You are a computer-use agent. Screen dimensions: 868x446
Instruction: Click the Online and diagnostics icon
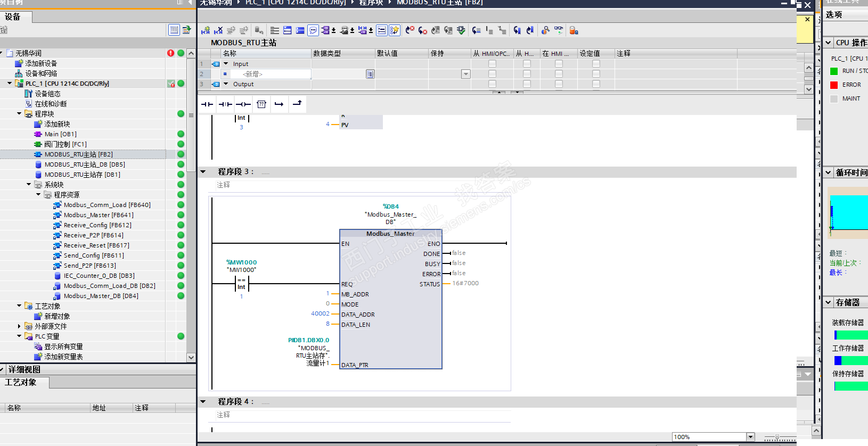(x=29, y=104)
